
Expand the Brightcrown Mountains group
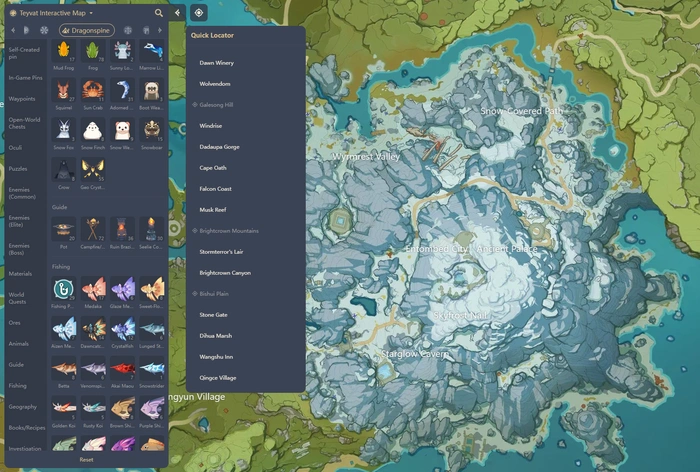(225, 231)
